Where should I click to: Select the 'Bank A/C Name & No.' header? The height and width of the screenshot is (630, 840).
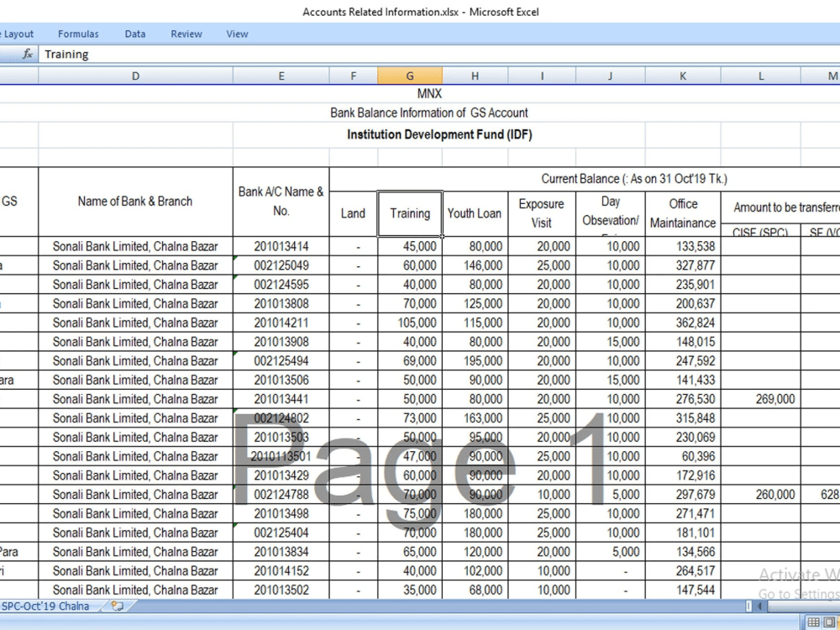tap(281, 202)
